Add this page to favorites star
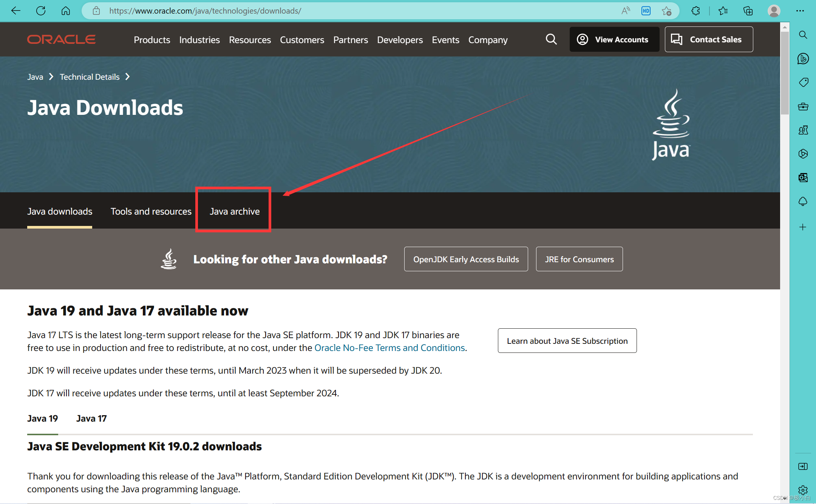The height and width of the screenshot is (504, 816). (x=667, y=11)
